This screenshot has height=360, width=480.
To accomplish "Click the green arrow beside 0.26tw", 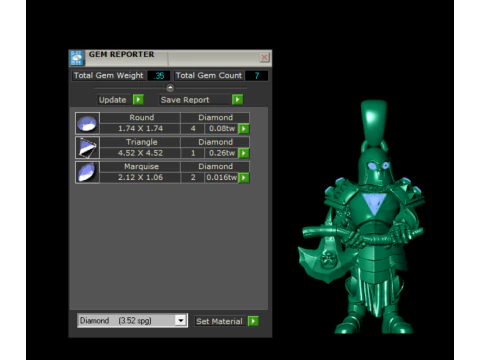I will pyautogui.click(x=244, y=153).
